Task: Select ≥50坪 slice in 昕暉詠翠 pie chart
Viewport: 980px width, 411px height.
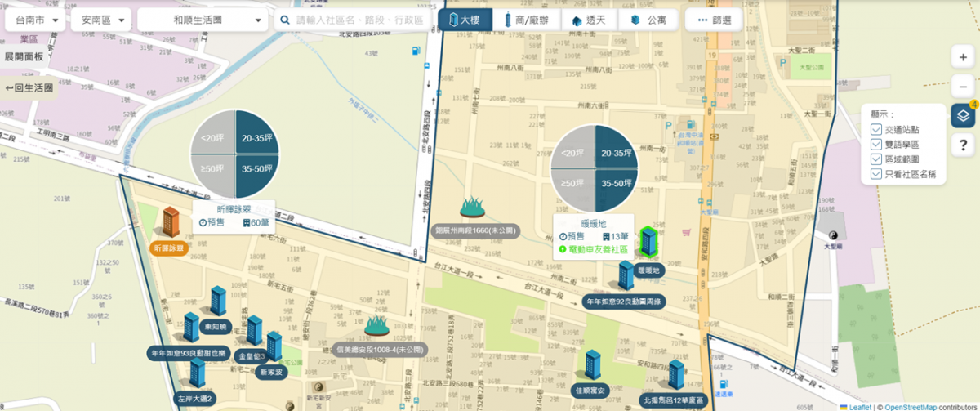Action: point(212,176)
